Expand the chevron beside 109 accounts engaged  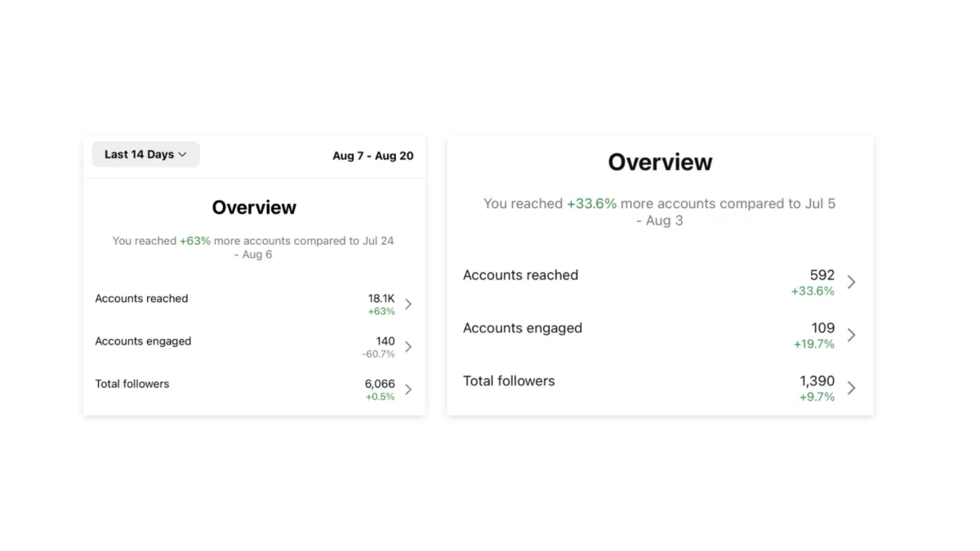(x=851, y=335)
